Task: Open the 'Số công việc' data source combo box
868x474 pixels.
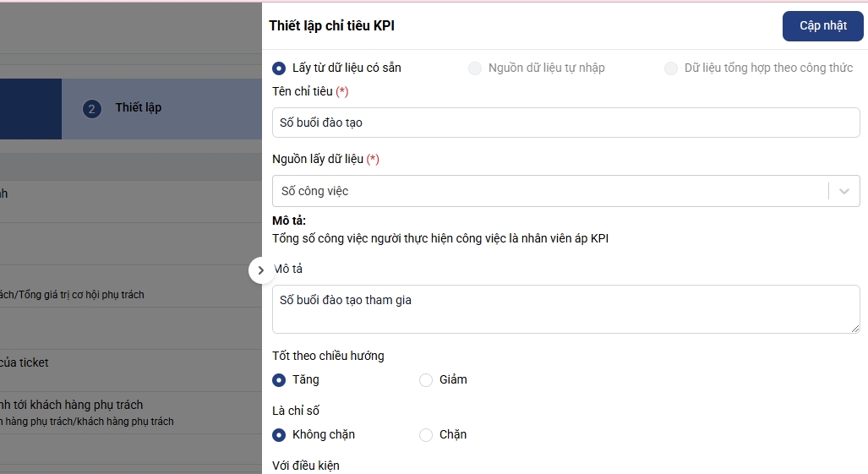Action: [x=549, y=191]
